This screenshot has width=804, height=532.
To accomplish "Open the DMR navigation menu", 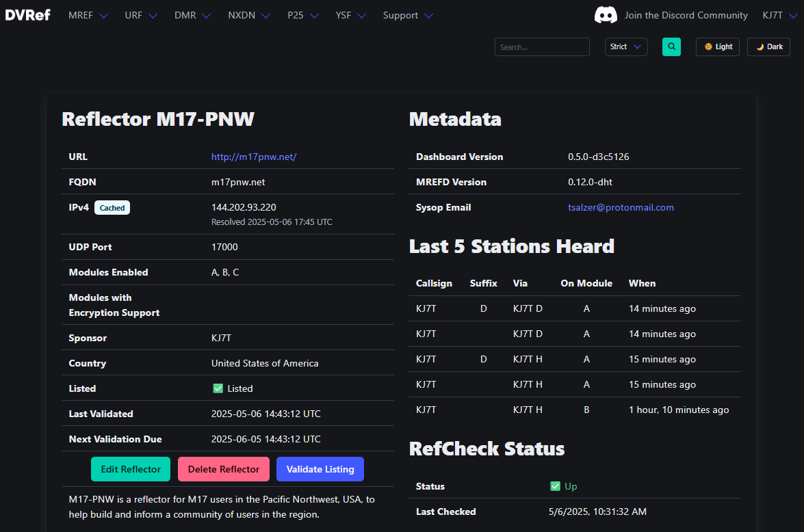I will click(x=192, y=15).
